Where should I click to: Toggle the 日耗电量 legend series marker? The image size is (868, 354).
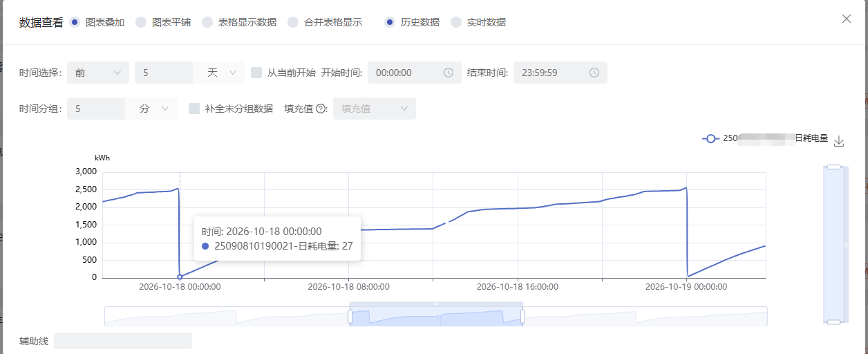tap(710, 138)
